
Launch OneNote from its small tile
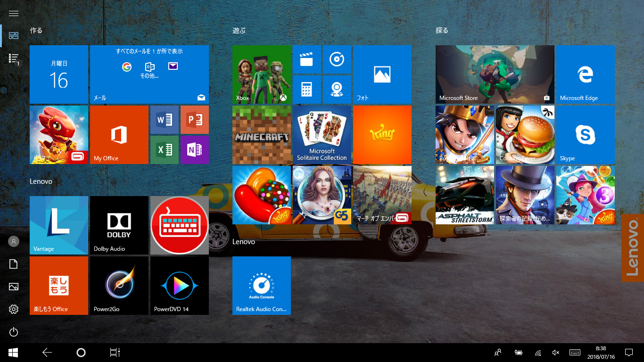[x=195, y=150]
